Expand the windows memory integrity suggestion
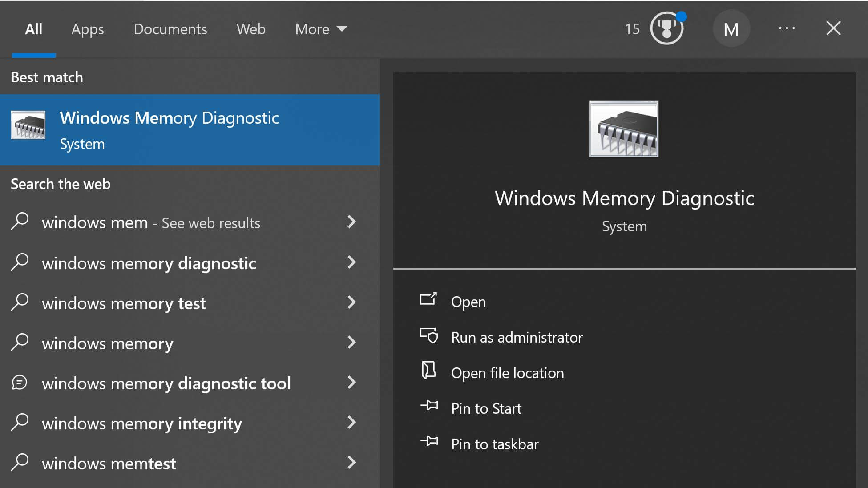The image size is (868, 488). (x=351, y=423)
